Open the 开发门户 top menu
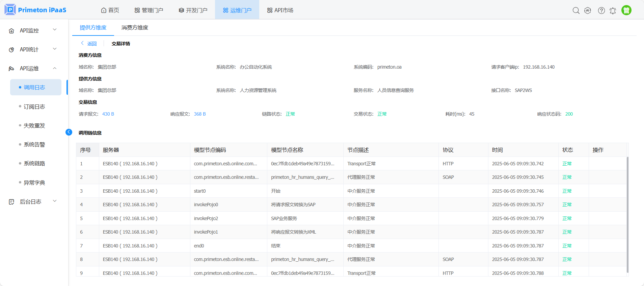 pos(193,10)
